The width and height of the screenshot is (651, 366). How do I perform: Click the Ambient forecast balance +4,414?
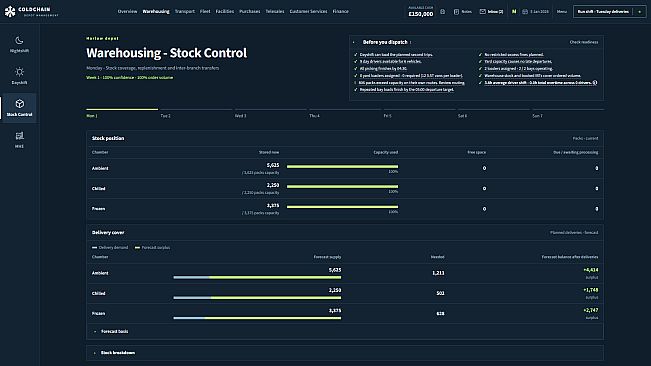pos(591,270)
